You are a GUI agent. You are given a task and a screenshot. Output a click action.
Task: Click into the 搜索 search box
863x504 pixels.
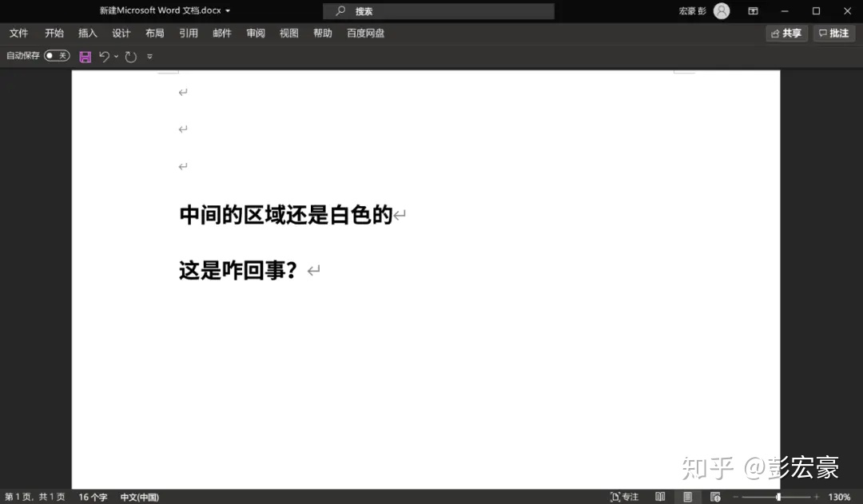pyautogui.click(x=439, y=11)
